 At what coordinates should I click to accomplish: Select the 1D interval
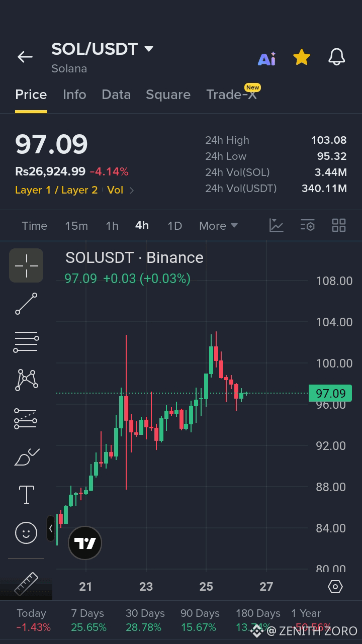[x=174, y=226]
